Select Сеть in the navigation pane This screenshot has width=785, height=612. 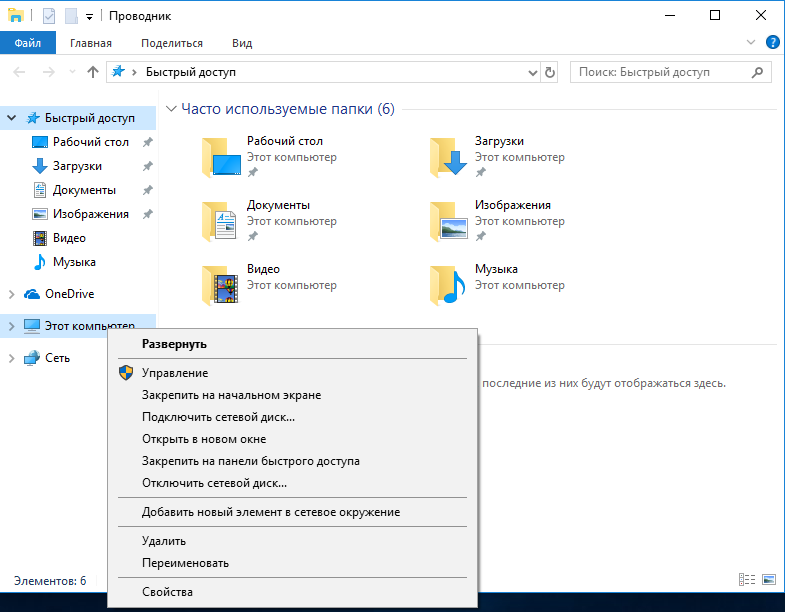coord(57,358)
